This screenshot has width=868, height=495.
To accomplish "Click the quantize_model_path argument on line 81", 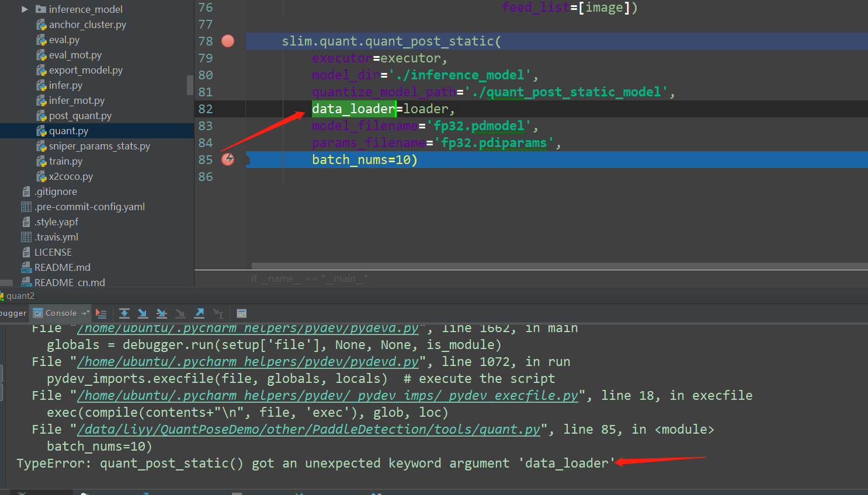I will 384,92.
